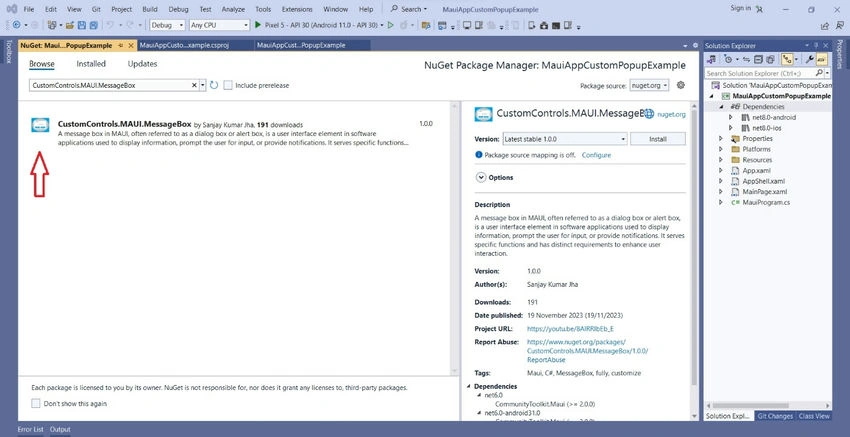Click Sign in at top right

pyautogui.click(x=740, y=8)
